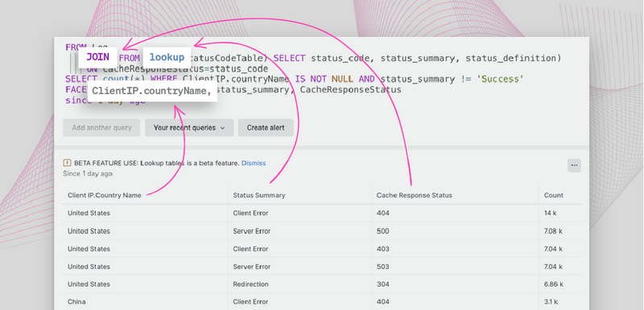Sort by Status Summary column header
The height and width of the screenshot is (310, 644).
click(258, 196)
